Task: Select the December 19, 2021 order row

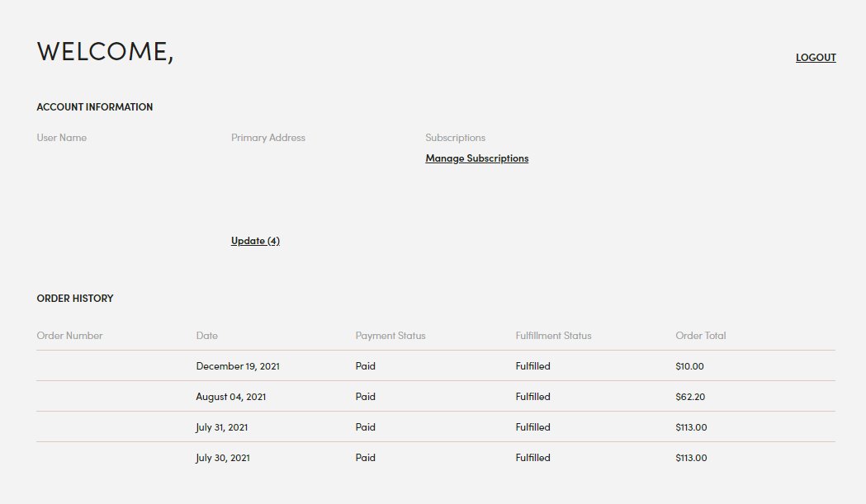Action: click(x=436, y=366)
